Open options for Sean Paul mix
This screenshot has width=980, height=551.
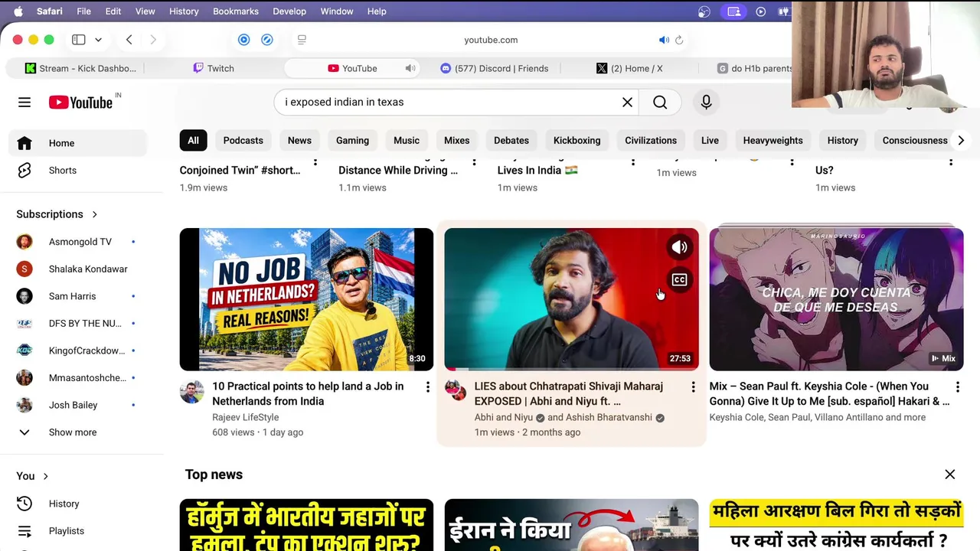coord(957,387)
